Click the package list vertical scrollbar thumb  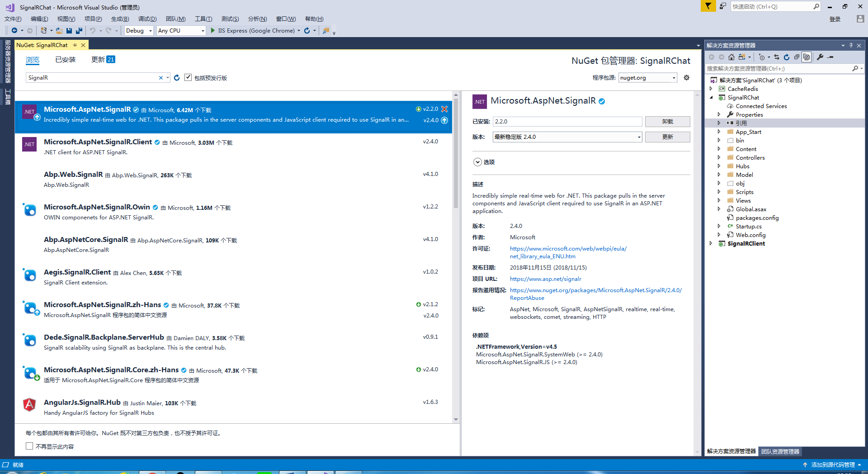tap(456, 154)
